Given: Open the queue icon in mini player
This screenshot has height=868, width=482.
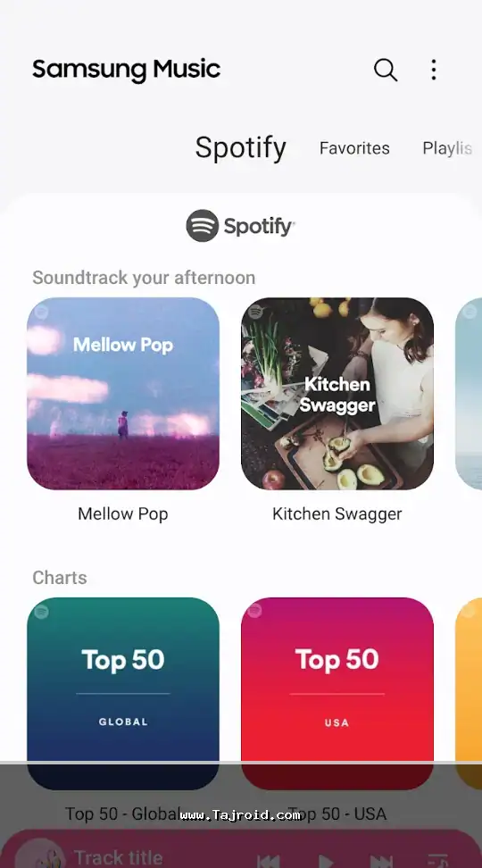Looking at the screenshot, I should [437, 861].
